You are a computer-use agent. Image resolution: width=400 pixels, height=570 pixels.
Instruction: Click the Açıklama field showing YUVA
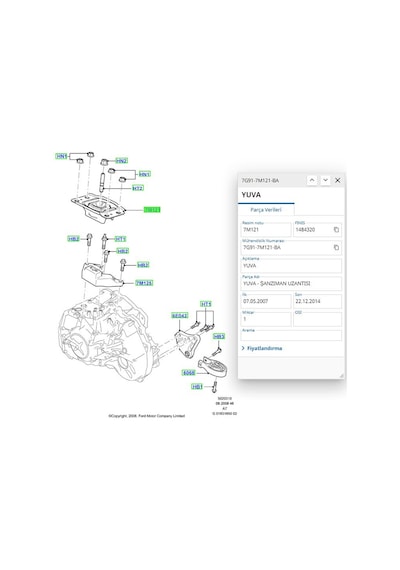coord(291,266)
